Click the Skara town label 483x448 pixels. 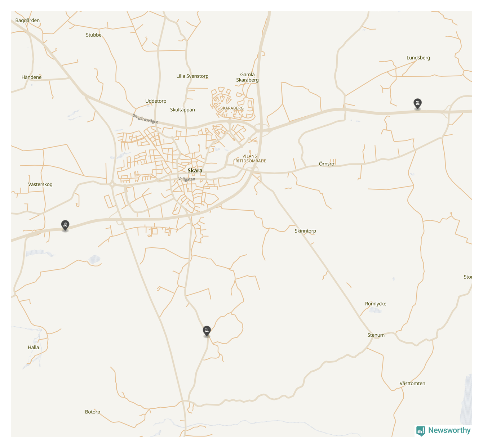click(x=195, y=170)
